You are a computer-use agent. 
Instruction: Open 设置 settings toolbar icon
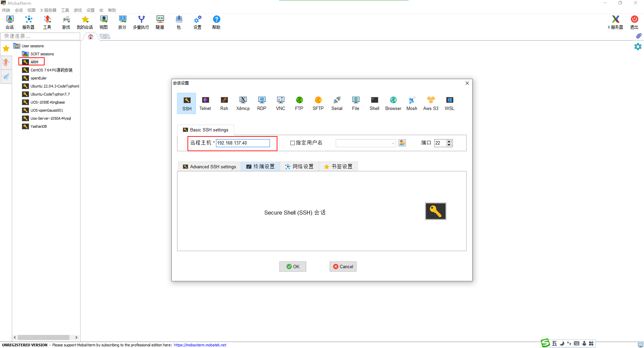click(198, 22)
